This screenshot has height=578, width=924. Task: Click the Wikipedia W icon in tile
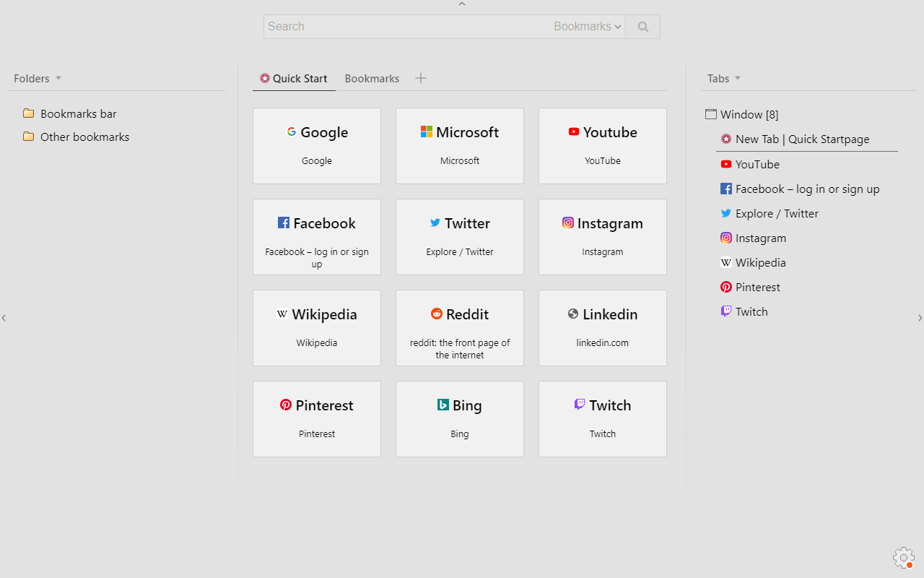(282, 314)
